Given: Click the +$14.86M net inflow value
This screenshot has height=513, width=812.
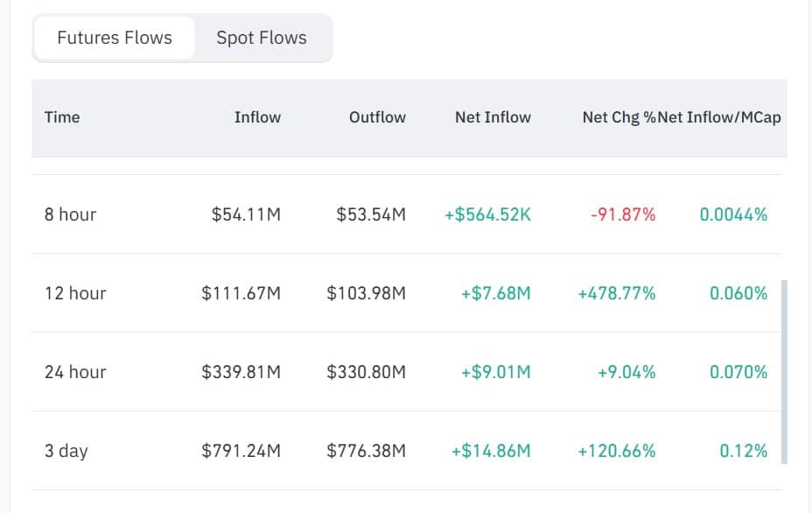Looking at the screenshot, I should 491,451.
